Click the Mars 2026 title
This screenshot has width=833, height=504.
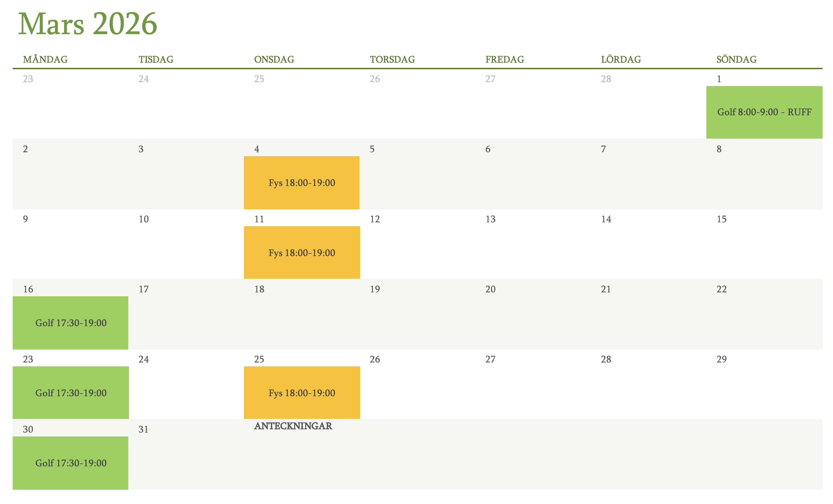(x=87, y=24)
